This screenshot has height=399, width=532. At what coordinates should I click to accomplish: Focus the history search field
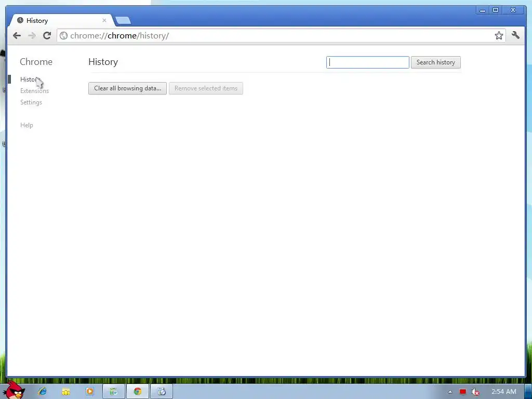pyautogui.click(x=367, y=62)
